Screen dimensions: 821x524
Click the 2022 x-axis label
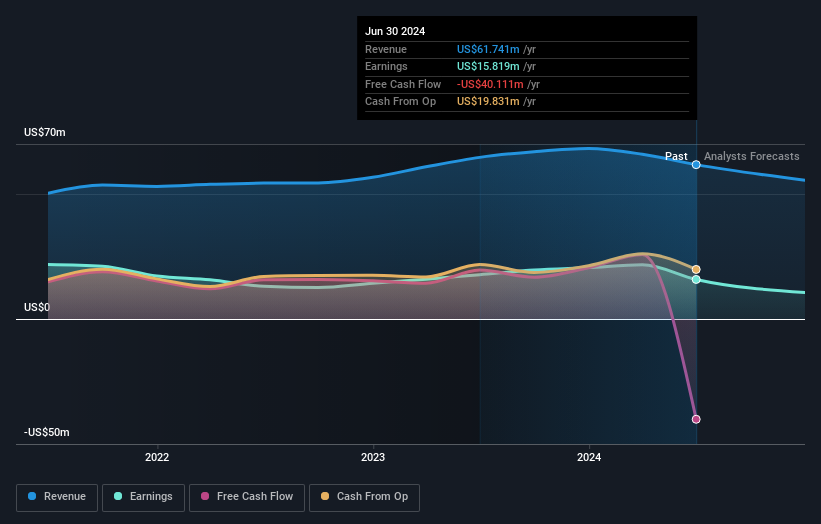[x=157, y=457]
